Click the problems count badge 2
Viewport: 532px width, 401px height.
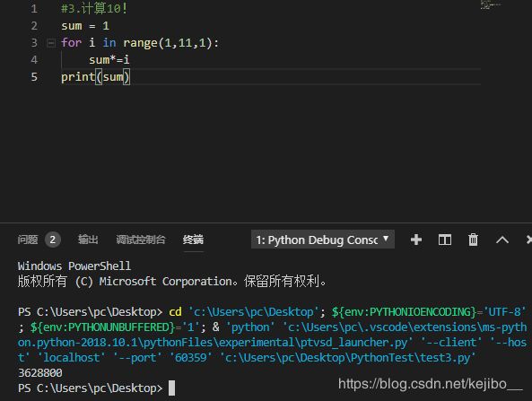pos(53,240)
